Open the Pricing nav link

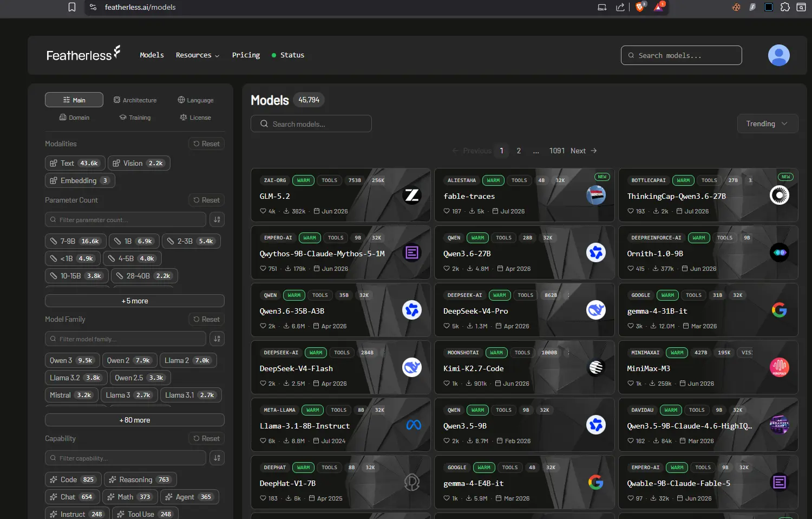(246, 55)
